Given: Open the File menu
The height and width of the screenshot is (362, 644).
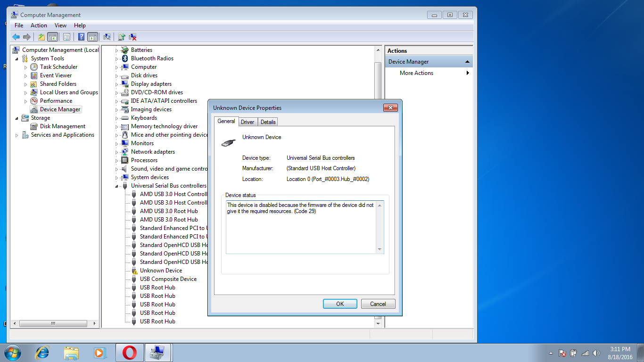Looking at the screenshot, I should [x=19, y=25].
